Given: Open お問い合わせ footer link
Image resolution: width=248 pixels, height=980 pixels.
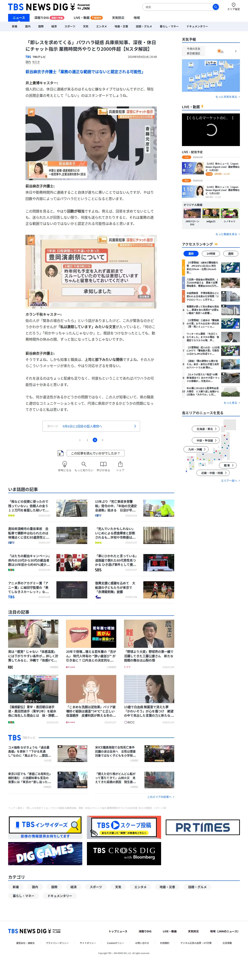Looking at the screenshot, I should (142, 943).
